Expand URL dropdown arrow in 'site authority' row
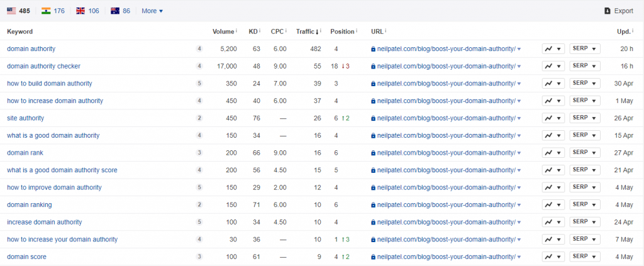644x266 pixels. click(519, 118)
